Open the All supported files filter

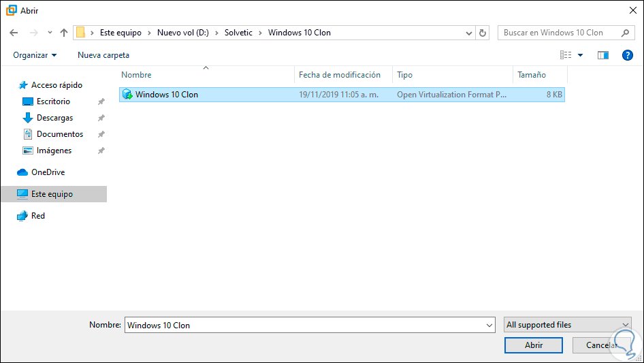point(568,325)
